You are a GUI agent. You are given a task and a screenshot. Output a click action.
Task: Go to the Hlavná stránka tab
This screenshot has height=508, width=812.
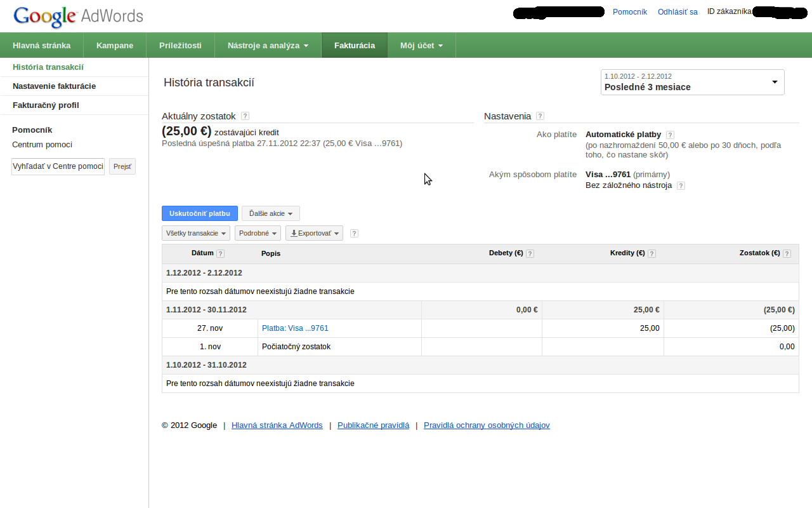(42, 46)
